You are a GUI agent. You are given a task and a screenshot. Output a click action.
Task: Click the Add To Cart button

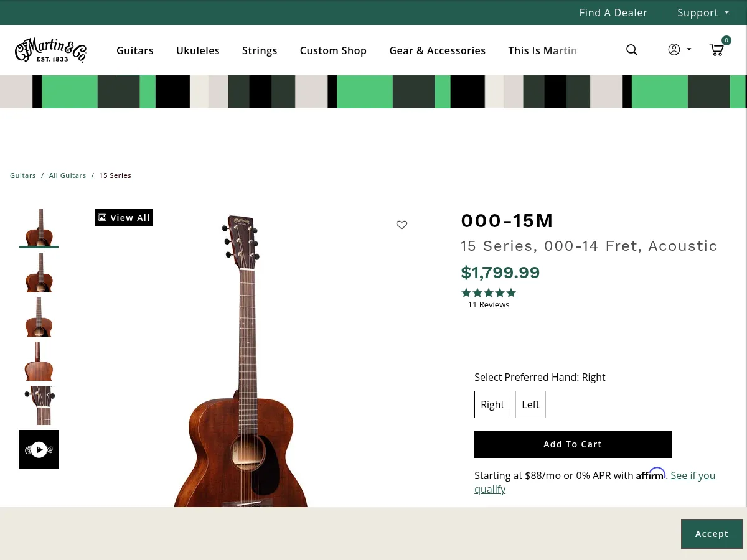click(573, 444)
